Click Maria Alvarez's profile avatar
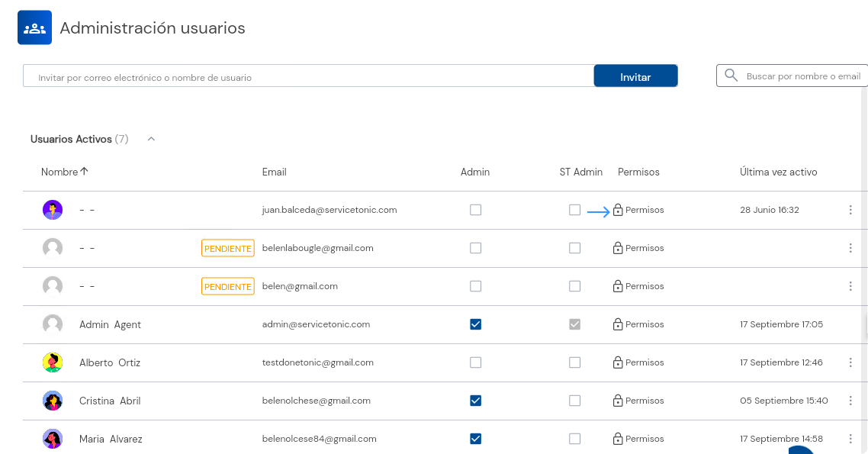 coord(53,439)
